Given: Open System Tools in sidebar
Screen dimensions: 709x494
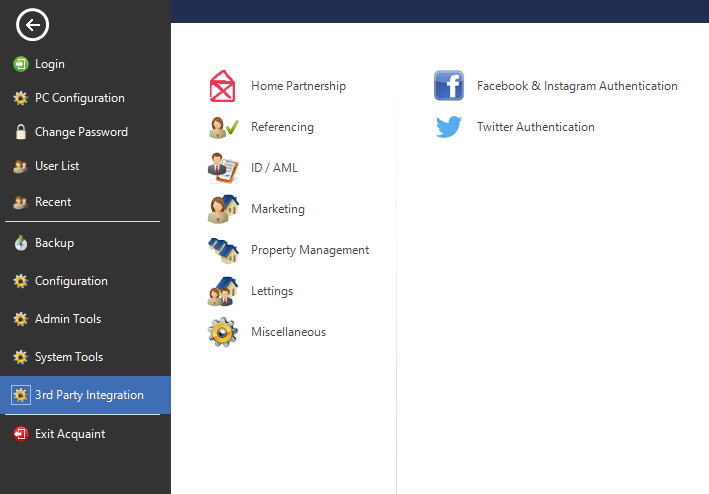Looking at the screenshot, I should pyautogui.click(x=68, y=357).
